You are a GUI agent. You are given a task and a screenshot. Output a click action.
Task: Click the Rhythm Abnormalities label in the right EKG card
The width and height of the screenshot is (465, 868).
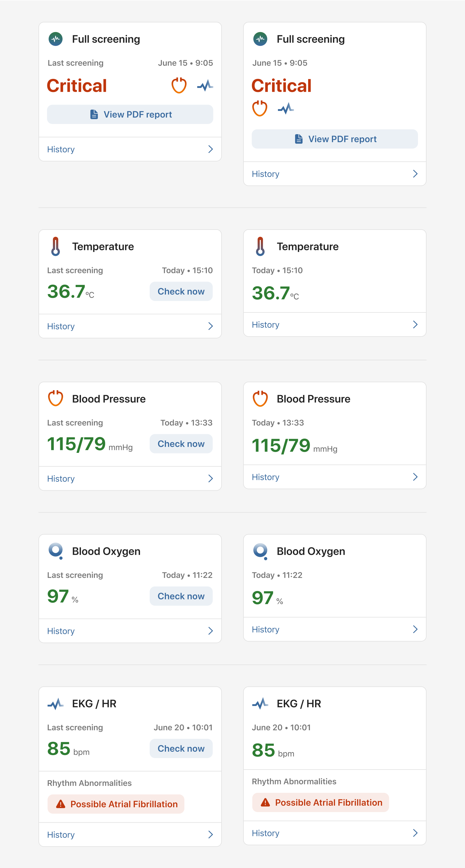[x=294, y=781]
